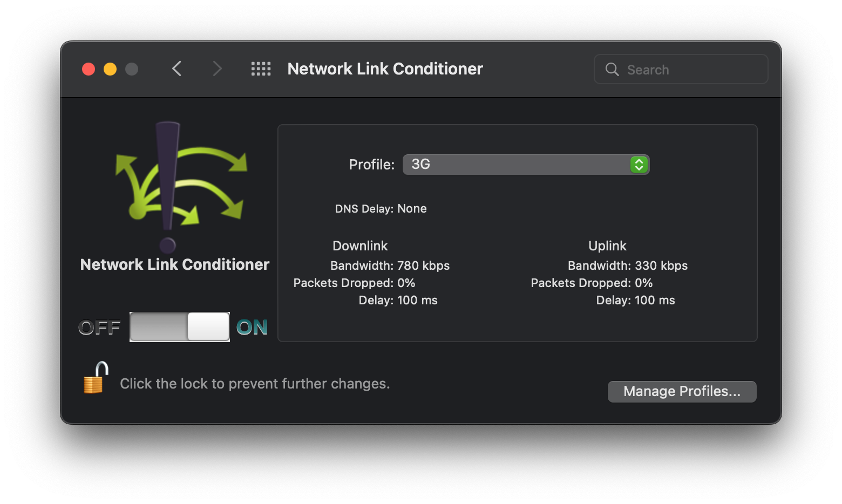Click the Downlink heading
842x504 pixels.
360,246
